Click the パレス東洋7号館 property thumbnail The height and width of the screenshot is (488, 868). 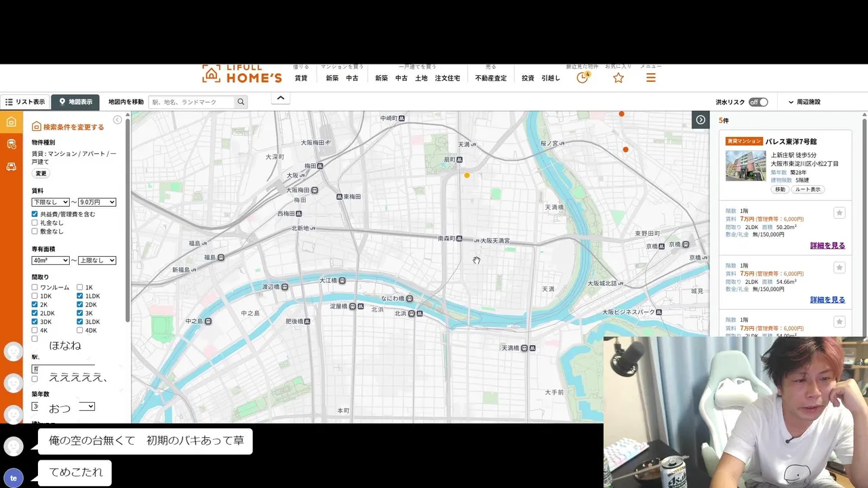tap(745, 165)
